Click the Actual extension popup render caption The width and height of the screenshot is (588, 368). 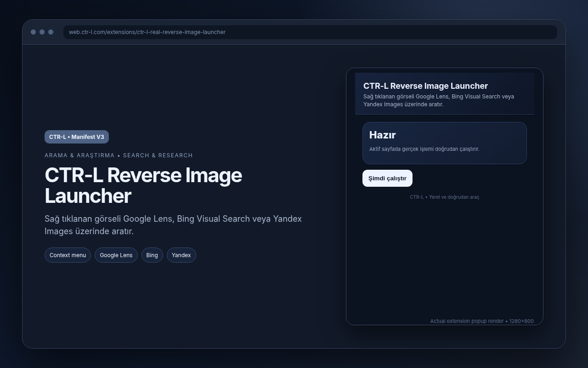[x=482, y=321]
